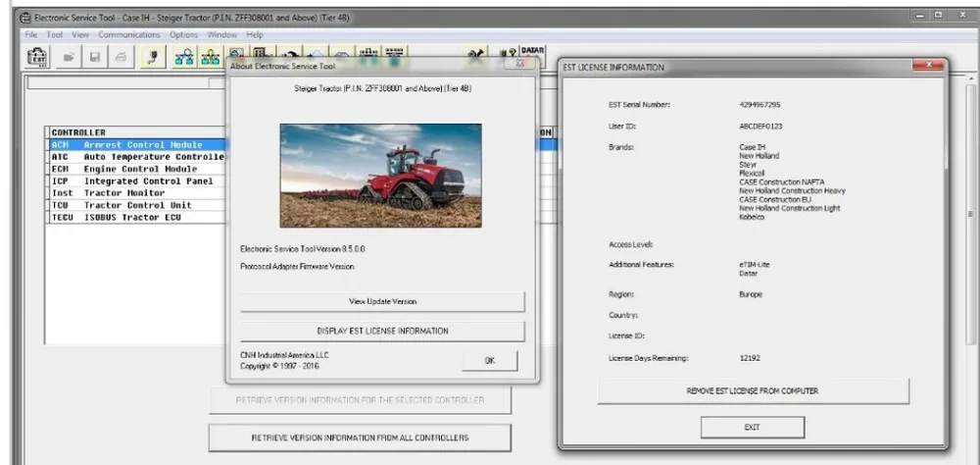Click the Kobelco brand entry
Viewport: 980px width, 465px height.
[752, 217]
